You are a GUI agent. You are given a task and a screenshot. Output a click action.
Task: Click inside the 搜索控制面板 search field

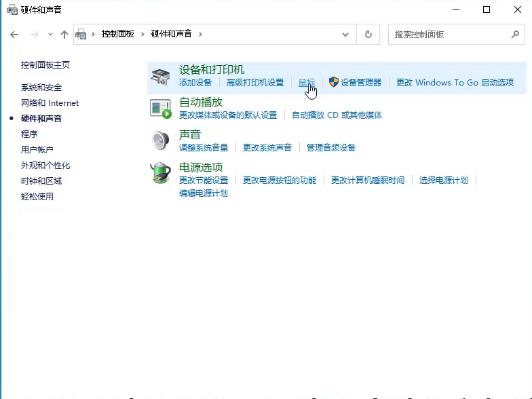[448, 34]
